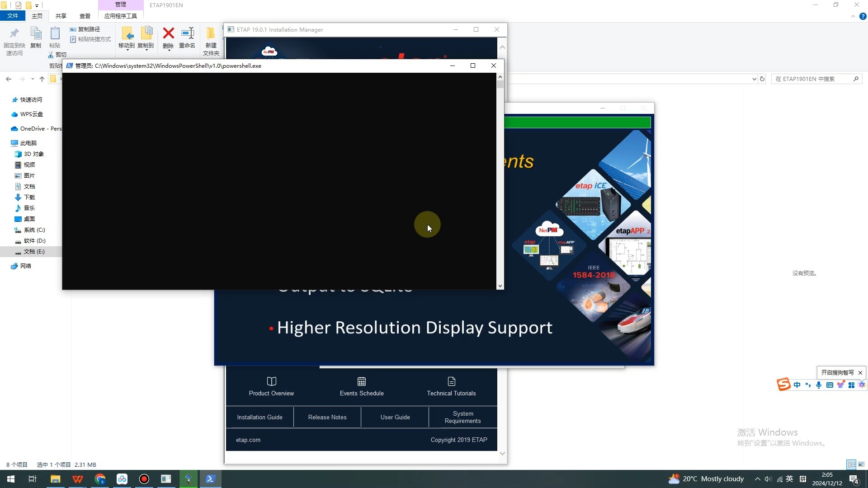Screen dimensions: 868x488
Task: Switch to Share (共享) ribbon tab
Action: (x=61, y=16)
